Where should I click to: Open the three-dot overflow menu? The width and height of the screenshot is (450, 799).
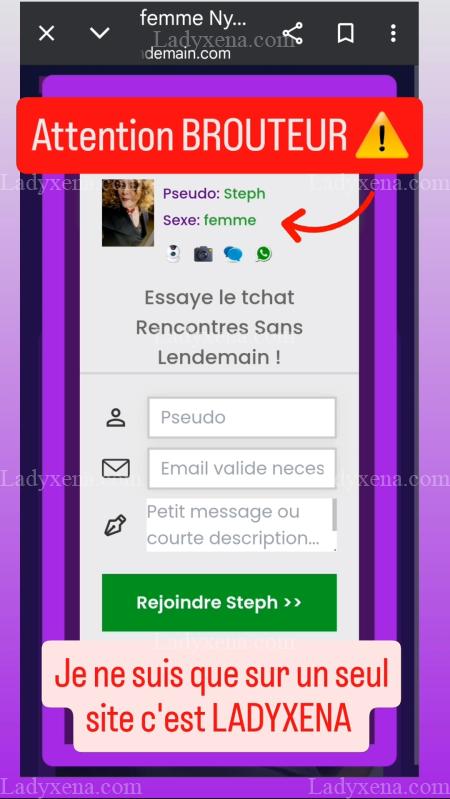pos(393,34)
